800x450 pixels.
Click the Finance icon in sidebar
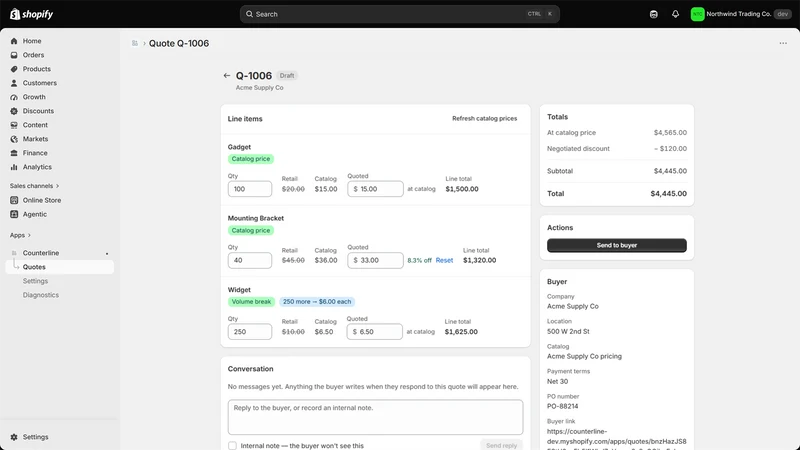[14, 153]
